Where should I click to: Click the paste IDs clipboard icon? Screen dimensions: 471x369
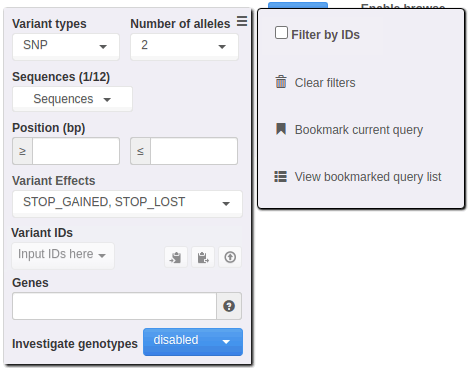[x=176, y=257]
